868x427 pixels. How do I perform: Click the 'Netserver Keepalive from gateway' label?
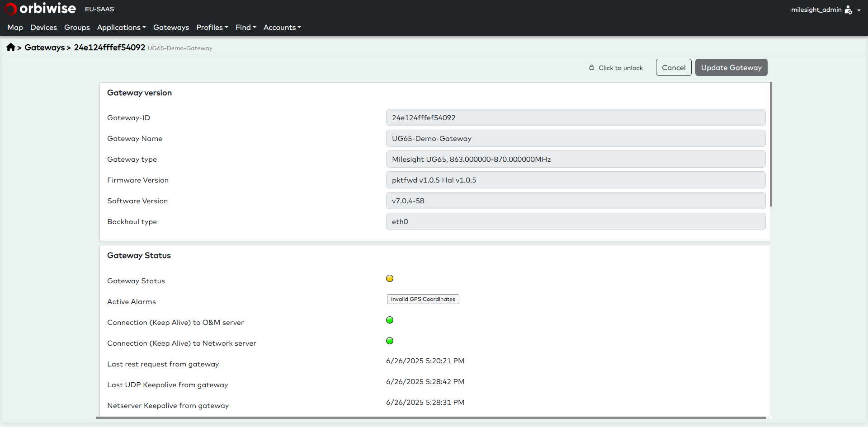coord(168,406)
